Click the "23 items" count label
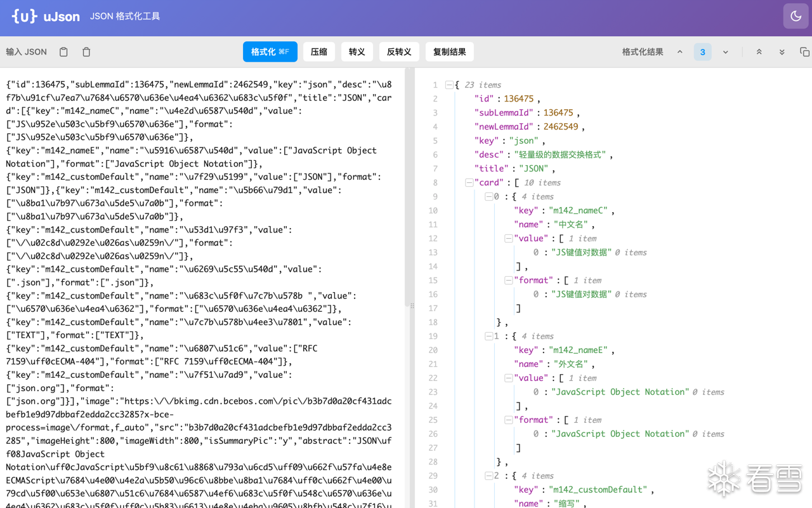 pyautogui.click(x=483, y=85)
